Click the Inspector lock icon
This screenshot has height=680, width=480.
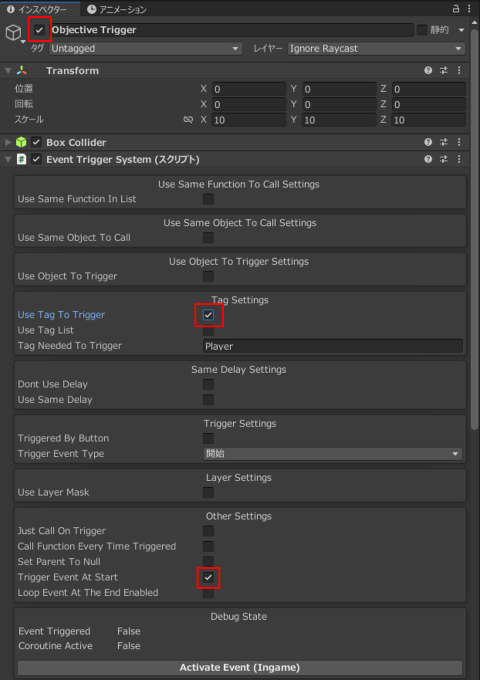(456, 9)
